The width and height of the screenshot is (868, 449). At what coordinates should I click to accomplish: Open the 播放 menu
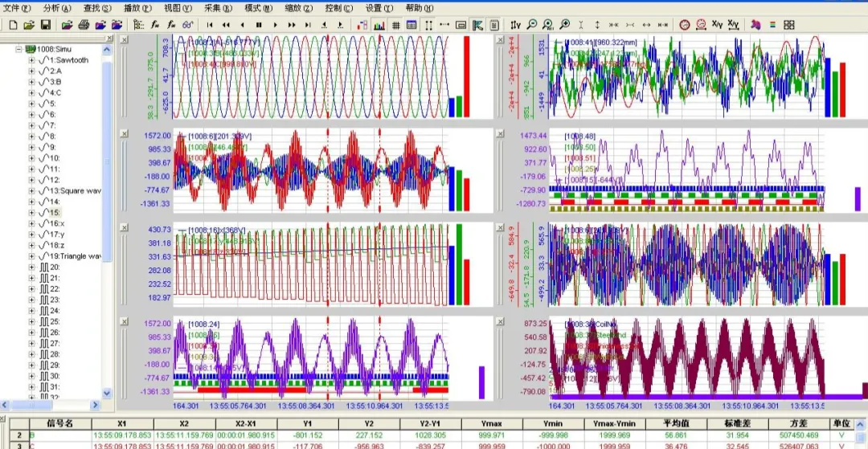pyautogui.click(x=137, y=8)
